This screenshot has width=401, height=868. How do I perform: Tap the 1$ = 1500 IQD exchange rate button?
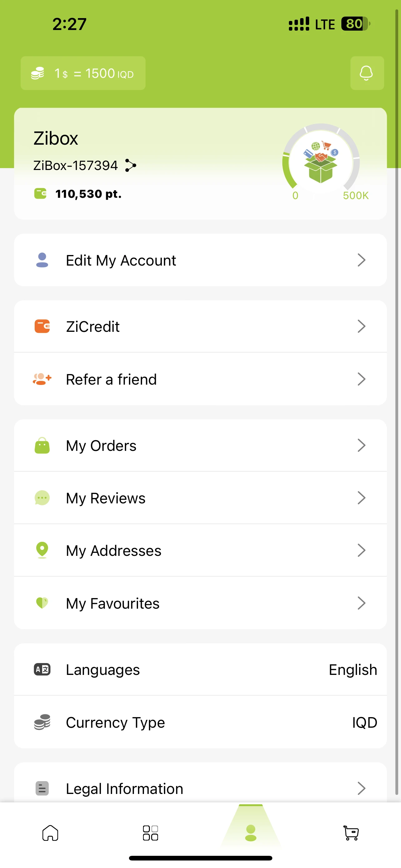83,73
